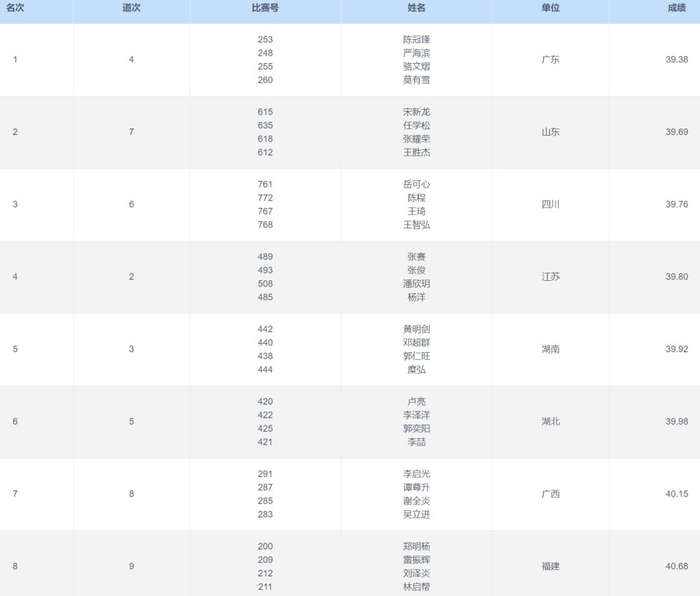
Task: Select athlete name 林启帮
Action: (x=416, y=586)
